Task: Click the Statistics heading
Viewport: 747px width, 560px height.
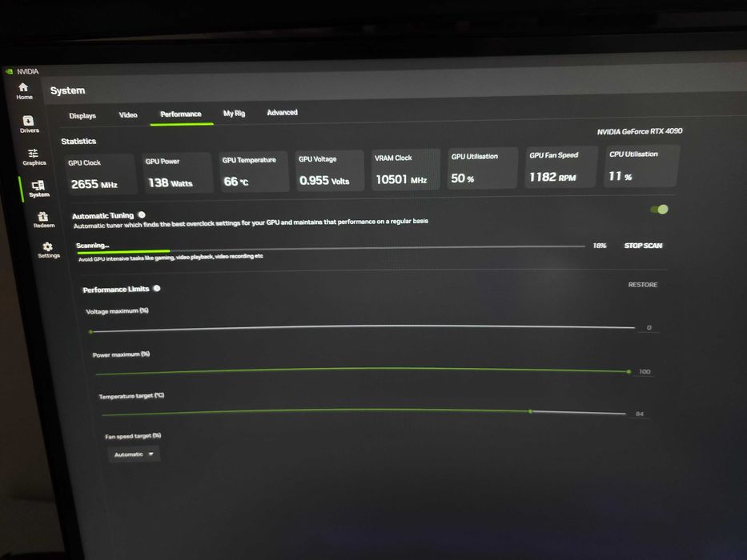Action: click(x=78, y=141)
